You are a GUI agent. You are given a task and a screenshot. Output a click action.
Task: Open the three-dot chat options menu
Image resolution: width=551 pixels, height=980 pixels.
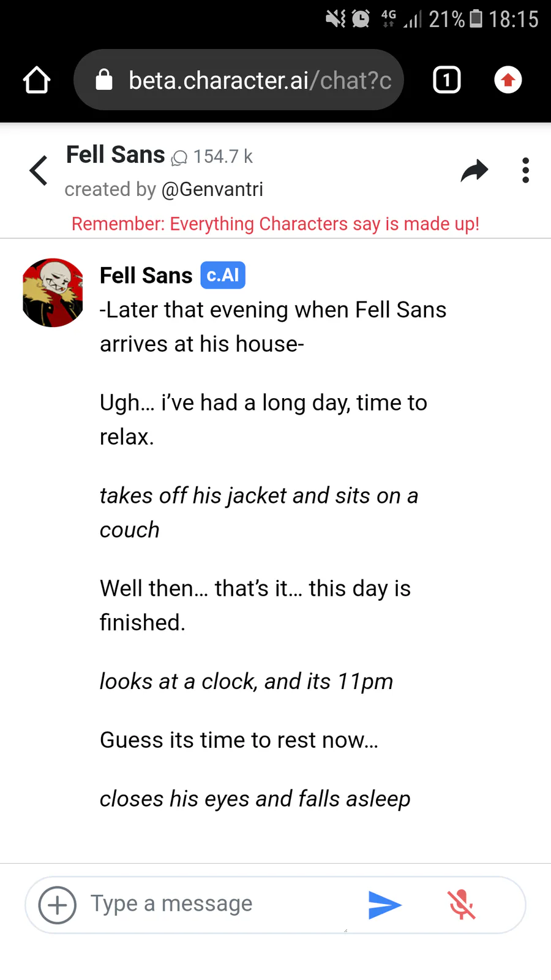pos(525,170)
